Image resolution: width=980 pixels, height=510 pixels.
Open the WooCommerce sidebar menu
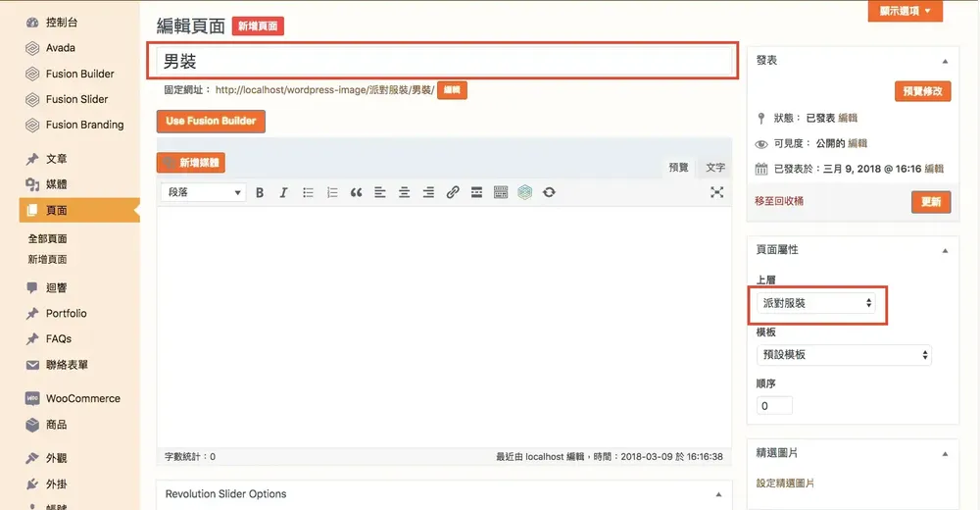click(82, 398)
